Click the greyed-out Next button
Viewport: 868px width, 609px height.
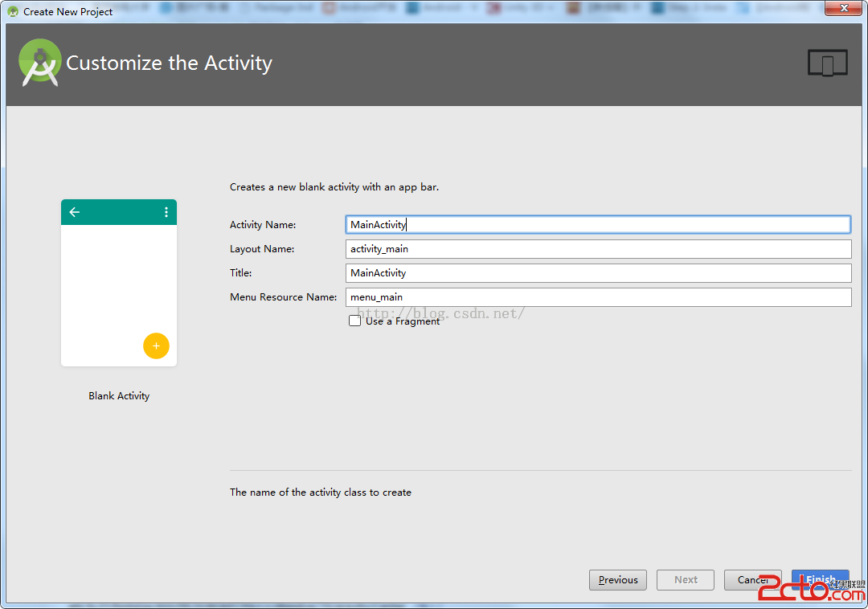click(x=686, y=580)
